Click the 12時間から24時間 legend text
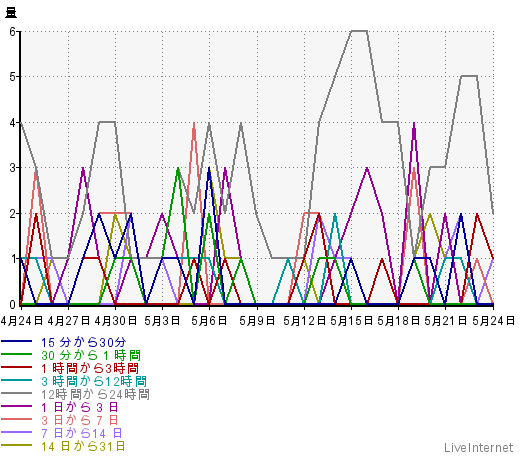Screen dimensions: 520x457 point(95,394)
